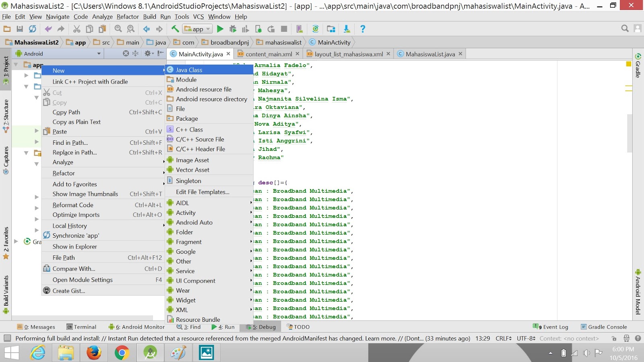Open the SDK Manager icon

[331, 29]
